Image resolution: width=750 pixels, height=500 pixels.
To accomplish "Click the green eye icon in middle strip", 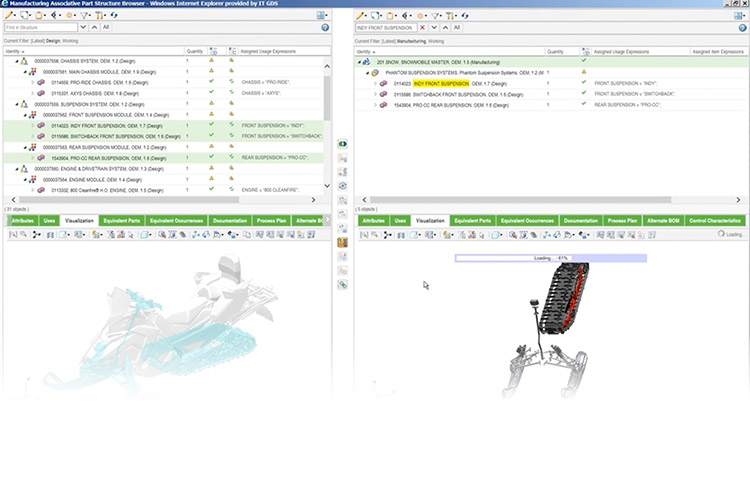I will [x=343, y=144].
